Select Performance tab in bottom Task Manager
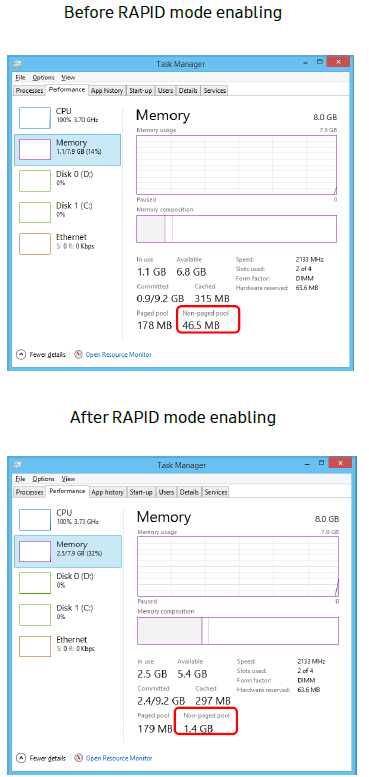 (x=67, y=492)
